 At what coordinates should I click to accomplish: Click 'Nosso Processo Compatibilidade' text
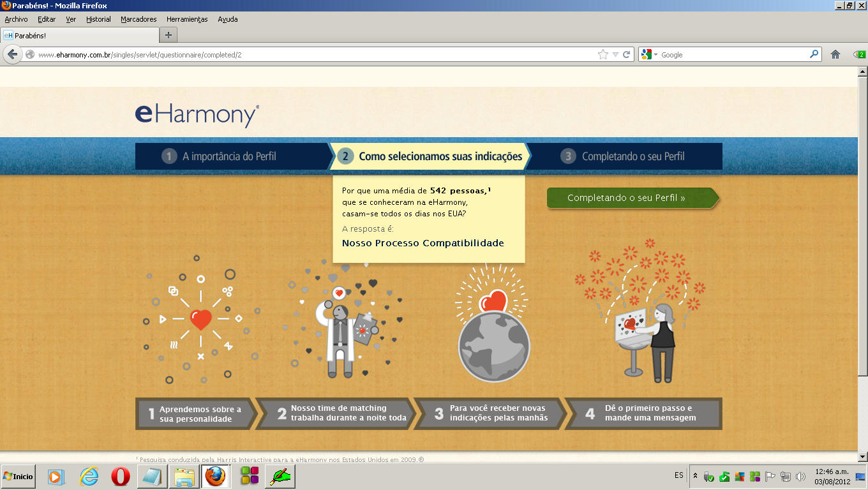423,243
